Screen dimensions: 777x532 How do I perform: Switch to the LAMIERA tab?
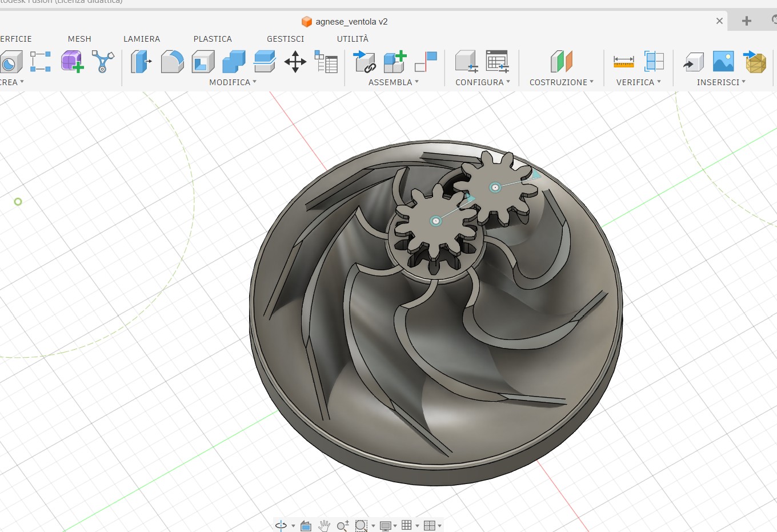142,39
